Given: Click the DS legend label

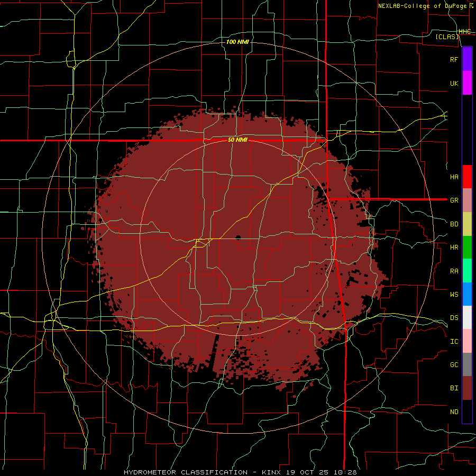Looking at the screenshot, I should tap(454, 318).
